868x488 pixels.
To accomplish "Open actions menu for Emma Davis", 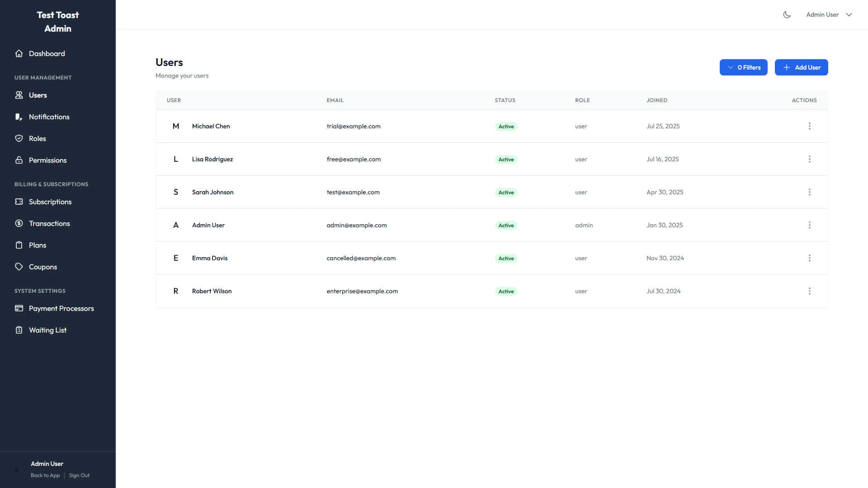I will [x=809, y=258].
